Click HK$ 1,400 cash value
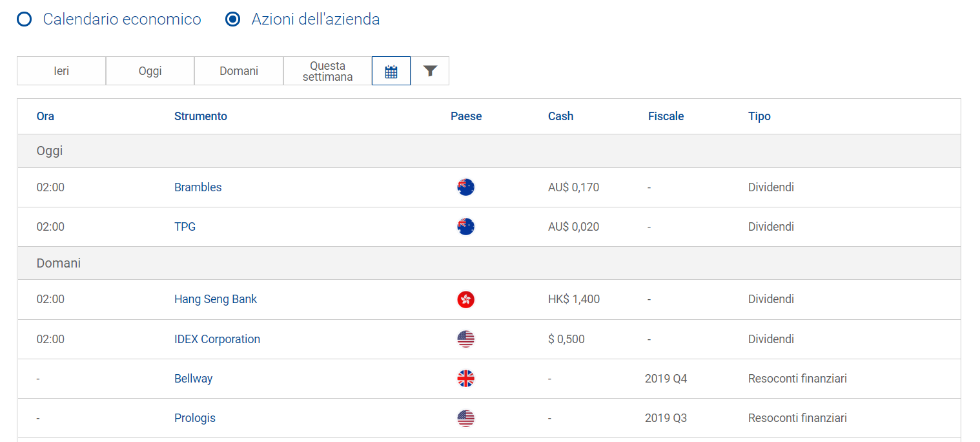 tap(574, 299)
